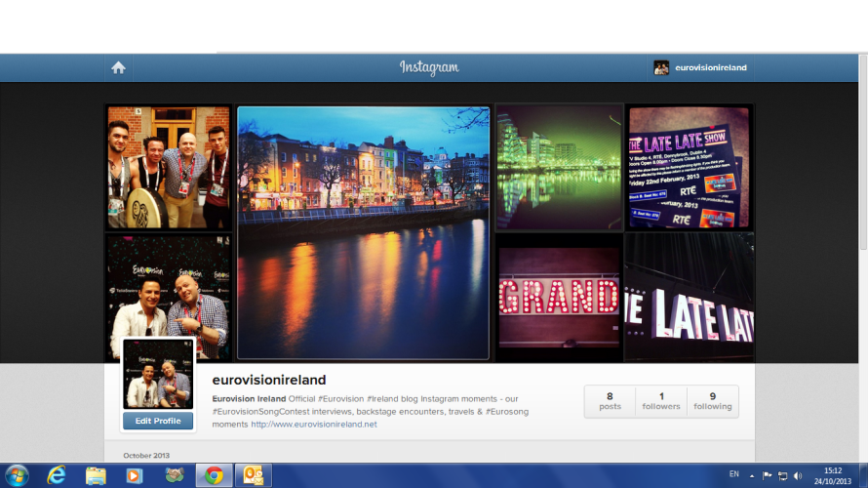Open the Outlook icon on the taskbar

254,475
